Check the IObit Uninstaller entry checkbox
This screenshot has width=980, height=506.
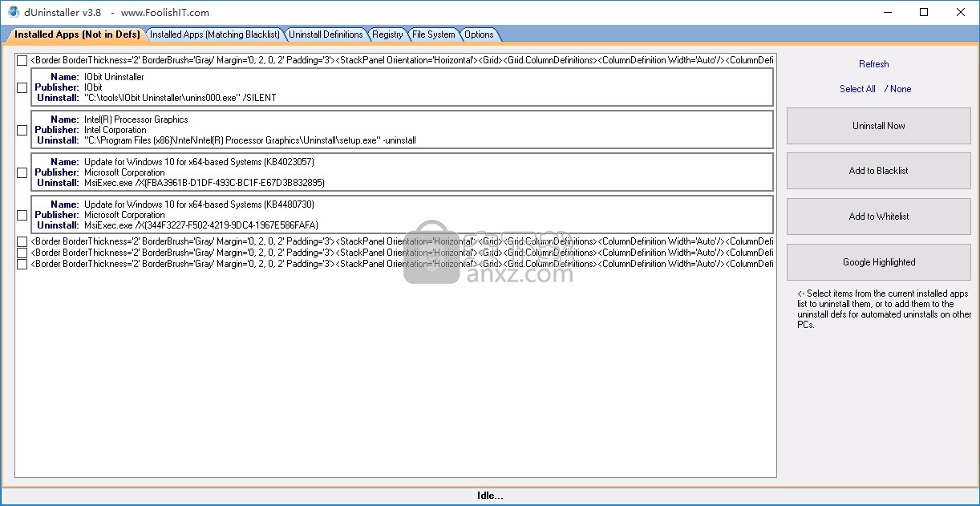22,87
